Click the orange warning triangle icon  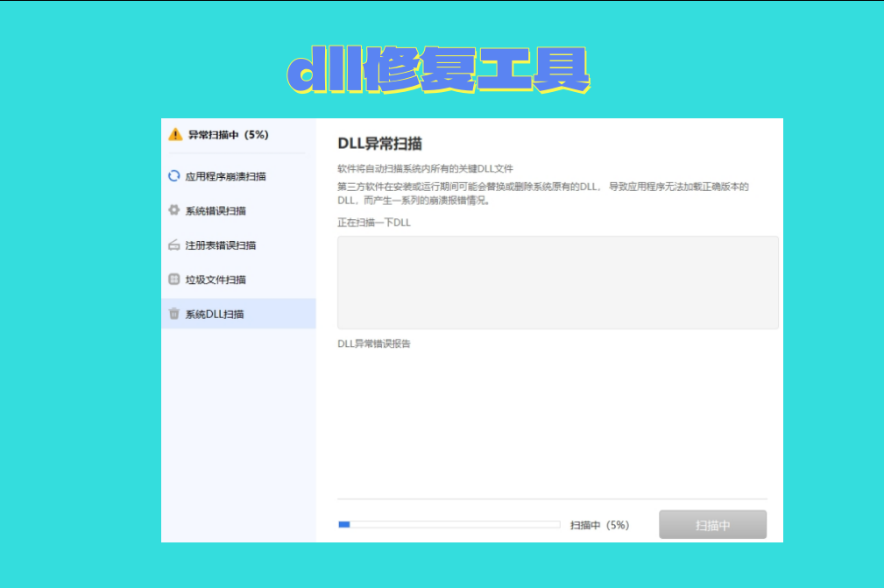tap(175, 134)
